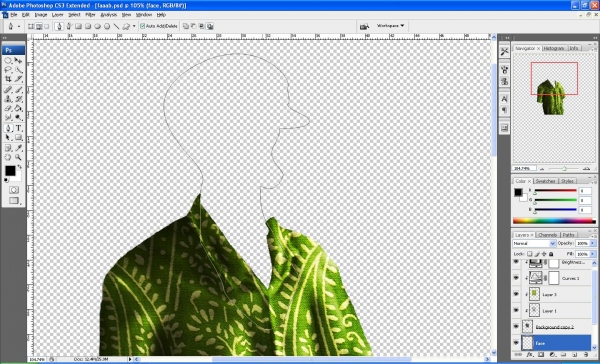Open the layer Fill slider arrow
This screenshot has width=600, height=364.
tap(593, 254)
